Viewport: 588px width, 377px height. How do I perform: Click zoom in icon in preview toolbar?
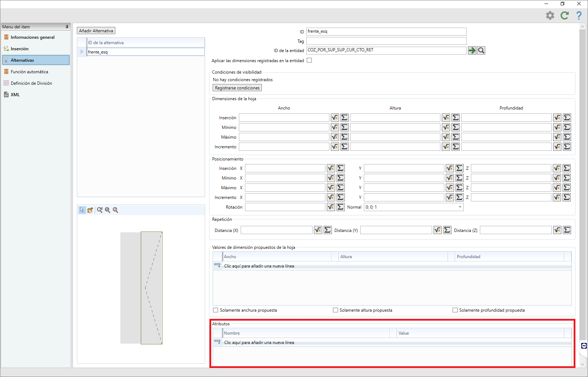pos(100,210)
